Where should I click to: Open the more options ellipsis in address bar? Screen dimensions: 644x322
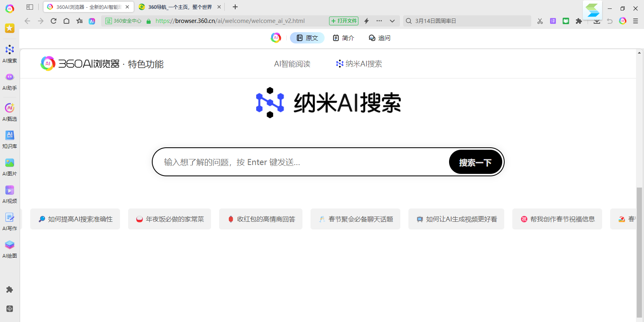(x=379, y=21)
